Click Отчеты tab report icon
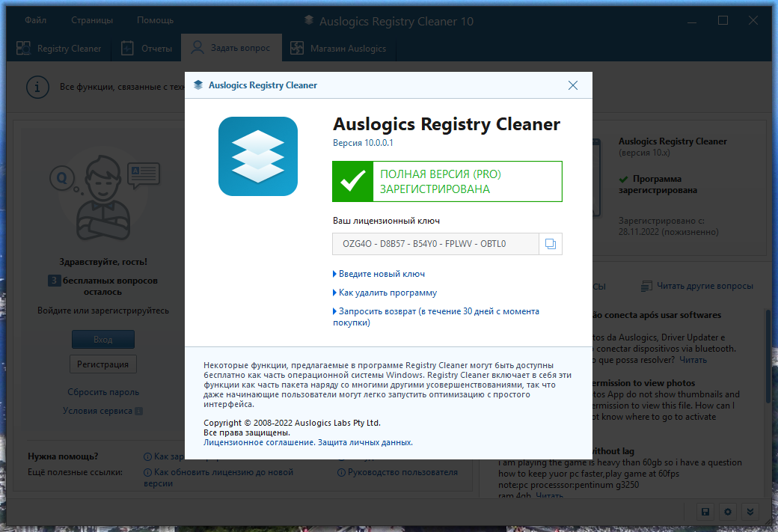The height and width of the screenshot is (532, 778). 127,48
